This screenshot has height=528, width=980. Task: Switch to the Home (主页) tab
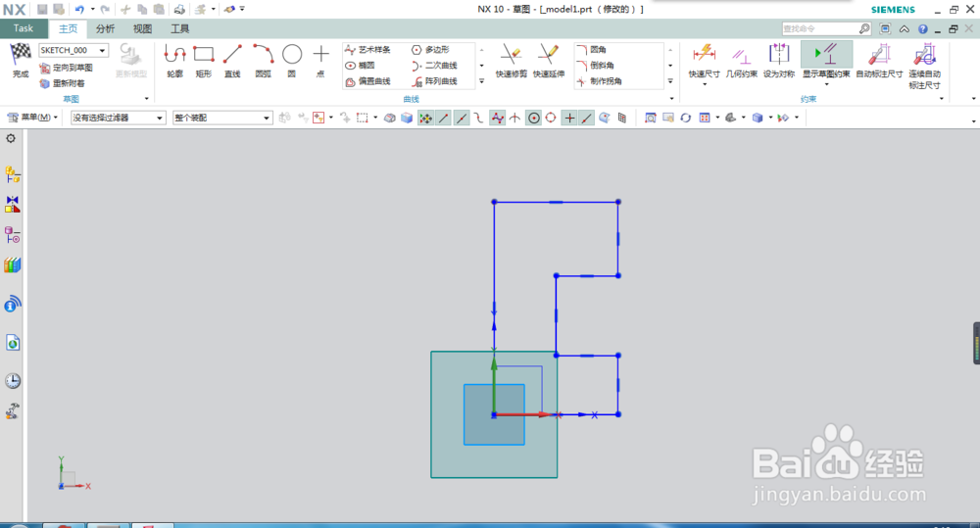tap(69, 28)
